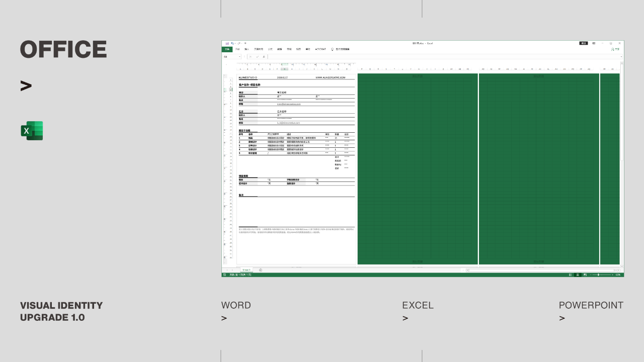Click the zoom out minus button

tap(591, 275)
